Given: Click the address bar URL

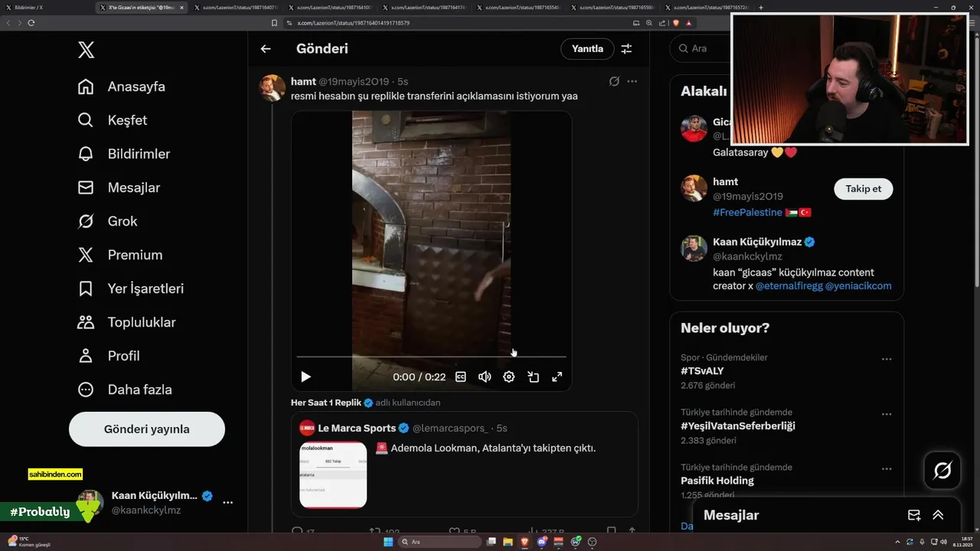Looking at the screenshot, I should point(353,23).
